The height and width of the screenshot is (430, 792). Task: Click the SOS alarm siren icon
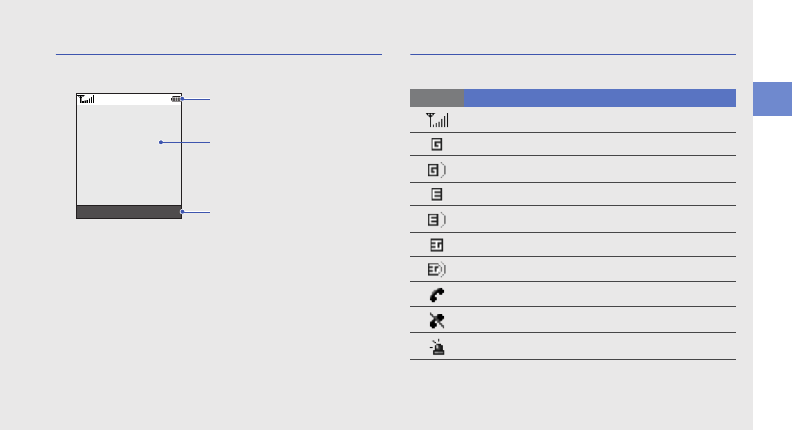pos(437,347)
